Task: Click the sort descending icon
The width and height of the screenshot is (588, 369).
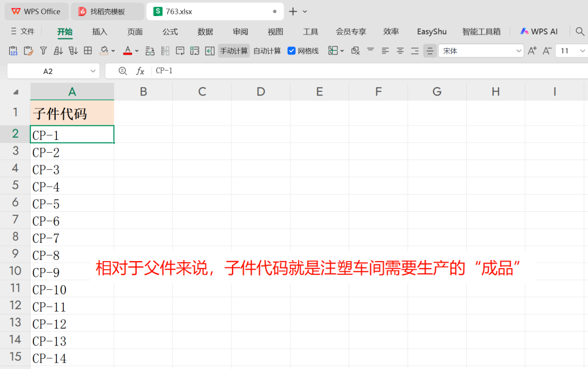Action: (x=73, y=51)
